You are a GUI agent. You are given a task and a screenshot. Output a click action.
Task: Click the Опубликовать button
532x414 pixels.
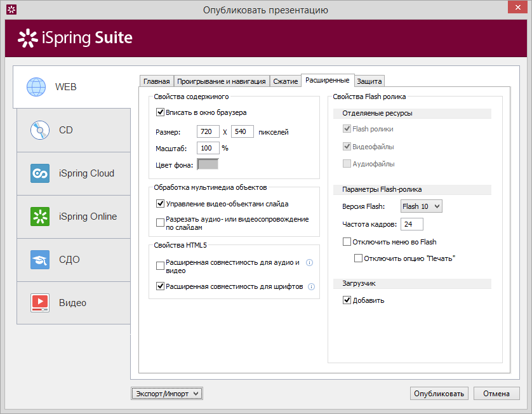click(x=439, y=394)
